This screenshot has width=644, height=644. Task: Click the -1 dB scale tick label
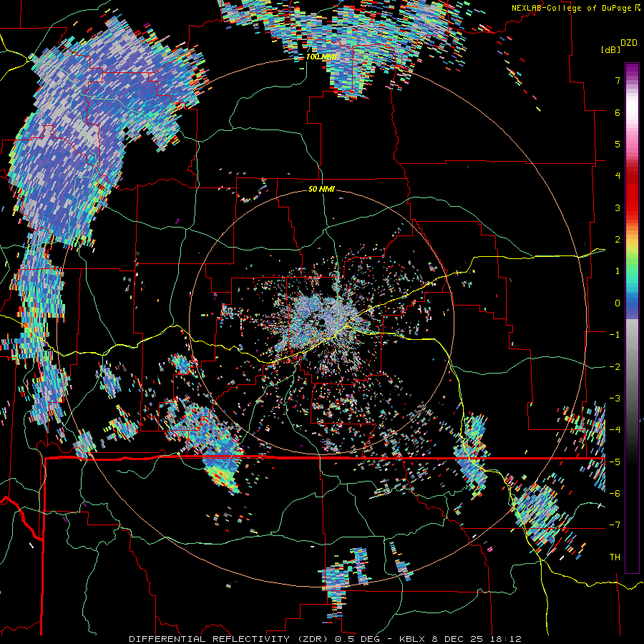coord(615,335)
